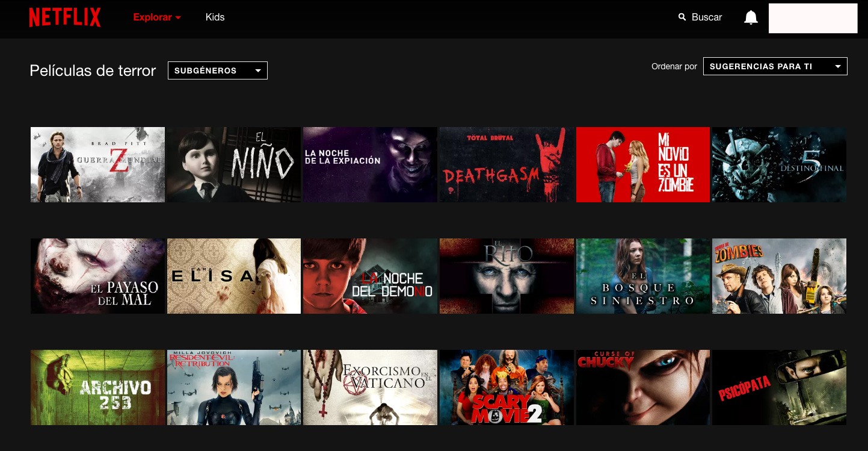Open Resident Evil Retribution thumbnail

point(234,387)
